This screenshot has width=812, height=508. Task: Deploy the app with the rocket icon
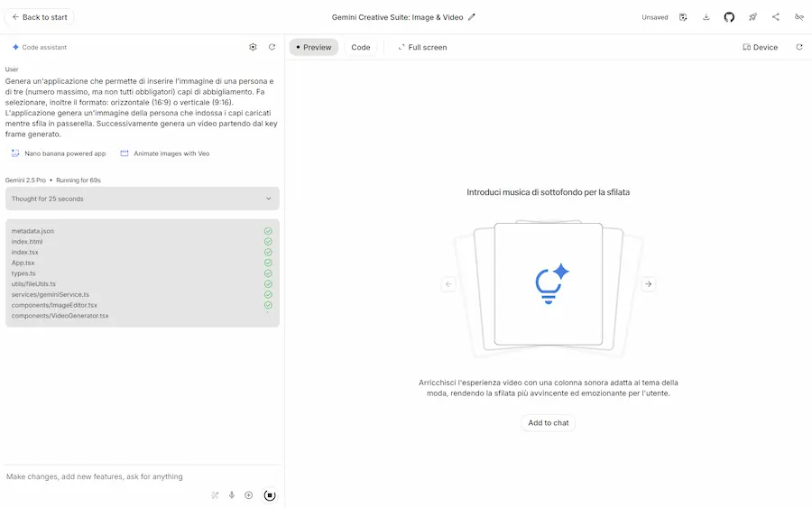[x=752, y=17]
